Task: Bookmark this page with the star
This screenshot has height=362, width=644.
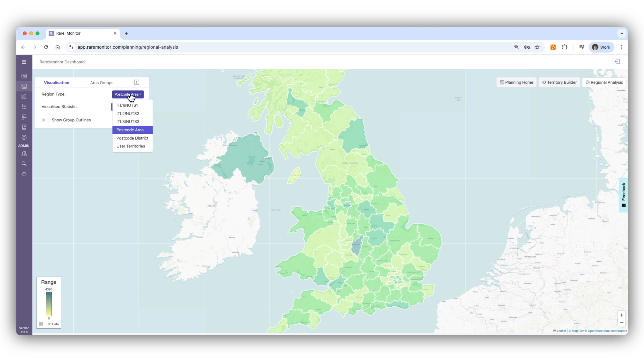Action: (537, 47)
